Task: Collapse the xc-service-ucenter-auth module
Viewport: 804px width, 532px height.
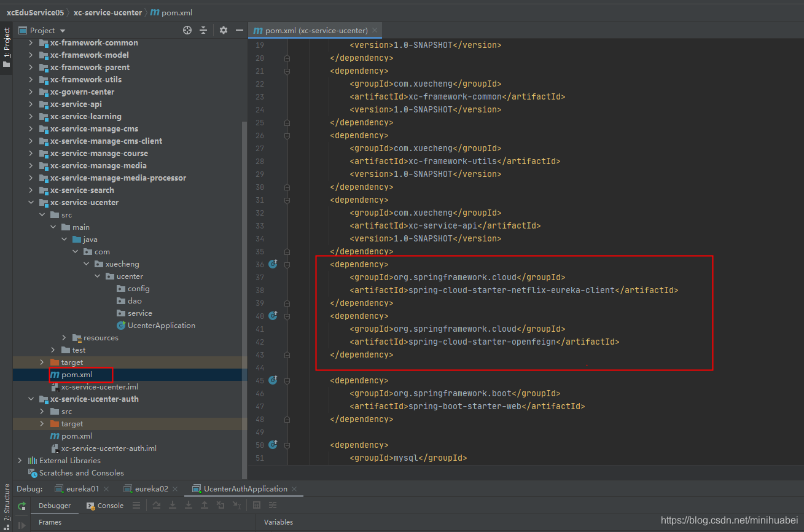Action: coord(31,399)
